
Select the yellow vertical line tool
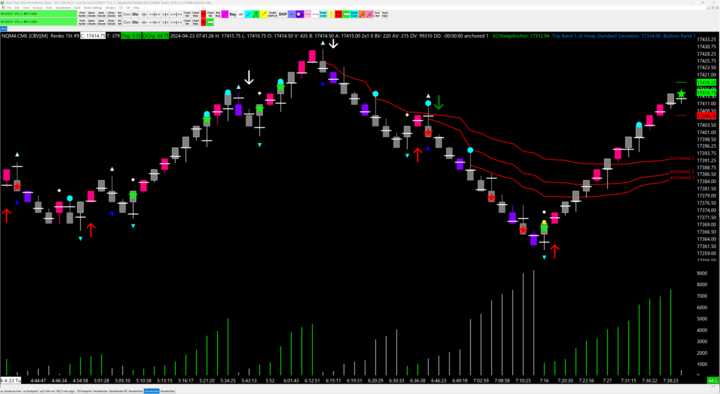(331, 14)
